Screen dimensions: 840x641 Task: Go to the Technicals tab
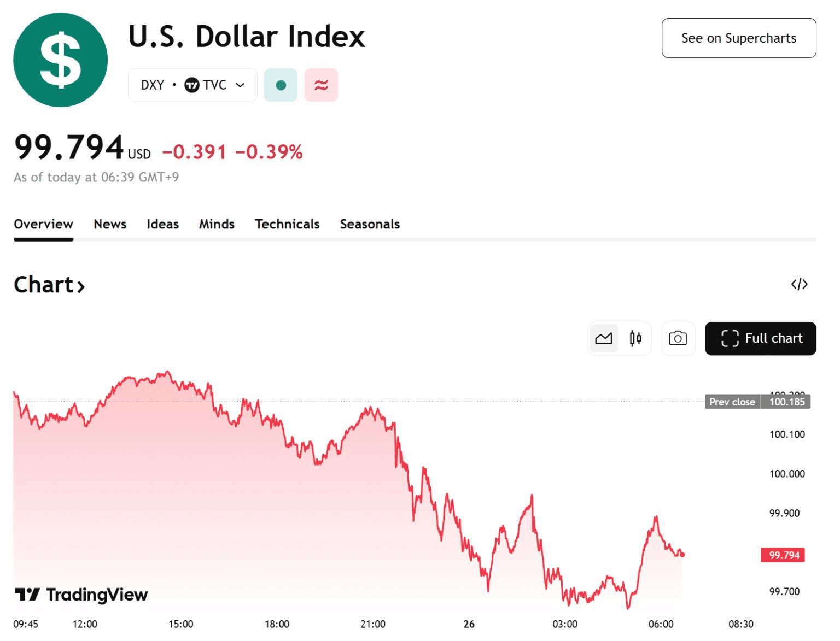pyautogui.click(x=287, y=224)
